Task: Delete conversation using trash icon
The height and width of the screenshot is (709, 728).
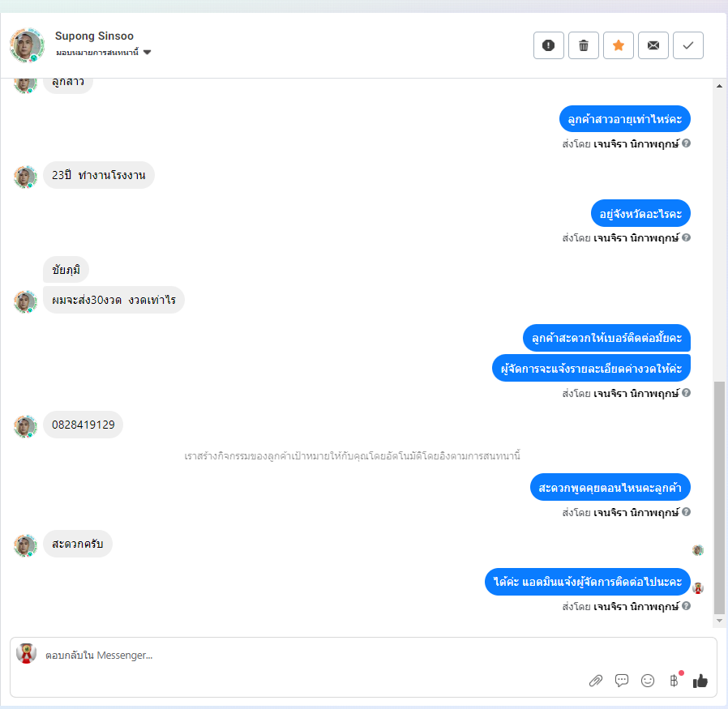Action: (584, 45)
